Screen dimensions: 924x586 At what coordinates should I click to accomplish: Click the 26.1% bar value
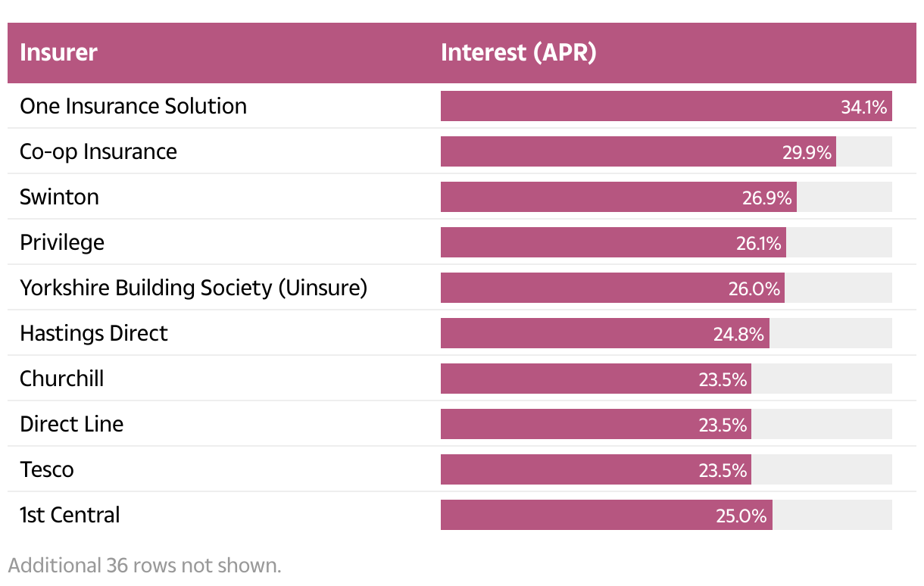coord(758,243)
